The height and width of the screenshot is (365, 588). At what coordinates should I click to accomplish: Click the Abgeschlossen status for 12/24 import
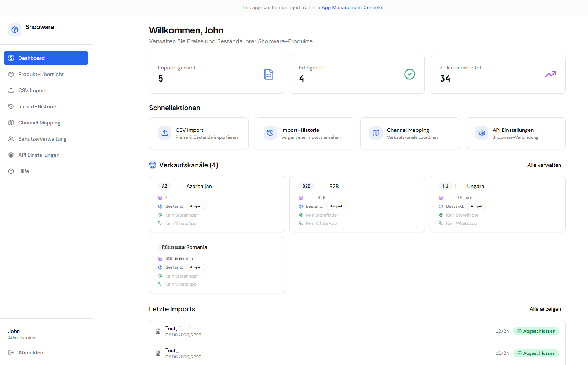click(536, 331)
